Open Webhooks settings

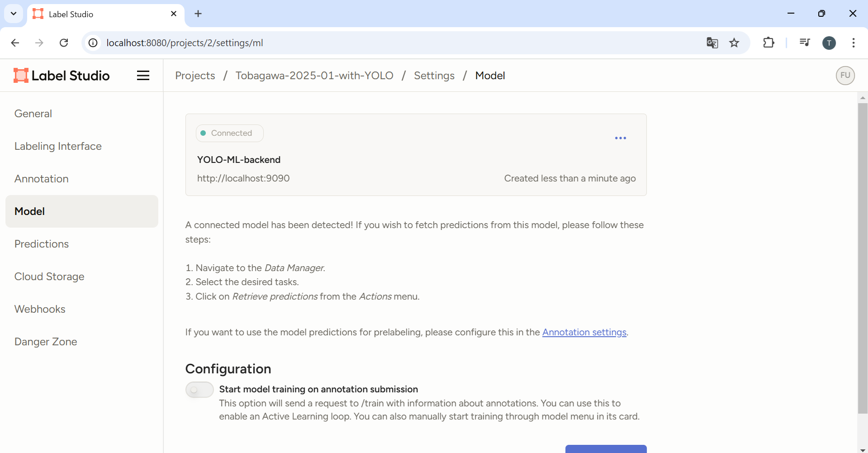(82, 309)
